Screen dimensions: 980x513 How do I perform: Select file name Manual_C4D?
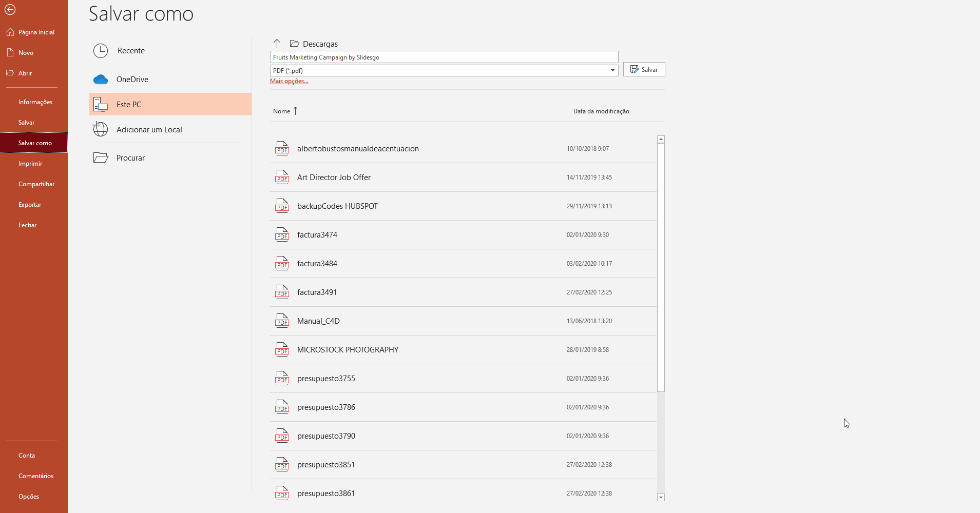point(318,321)
